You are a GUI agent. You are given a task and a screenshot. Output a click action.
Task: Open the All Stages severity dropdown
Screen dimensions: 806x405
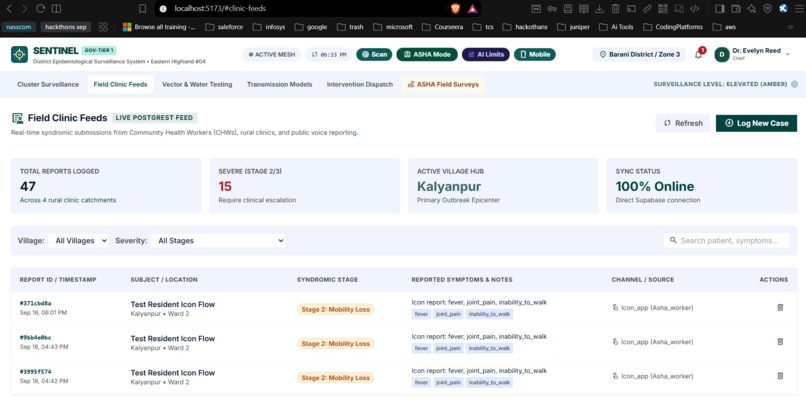click(218, 241)
